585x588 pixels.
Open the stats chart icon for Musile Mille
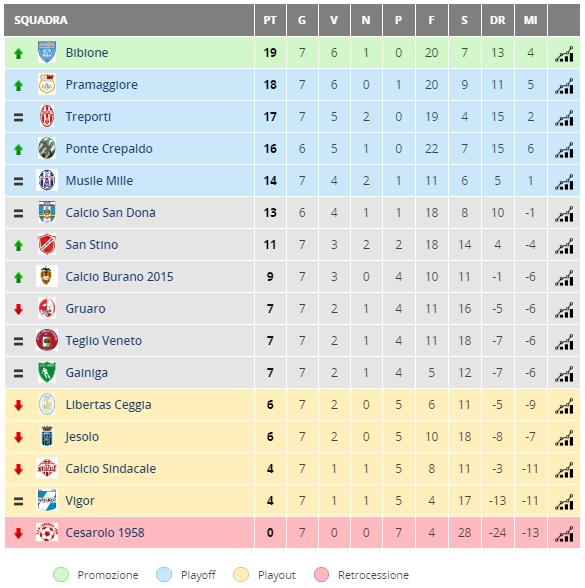tap(564, 182)
